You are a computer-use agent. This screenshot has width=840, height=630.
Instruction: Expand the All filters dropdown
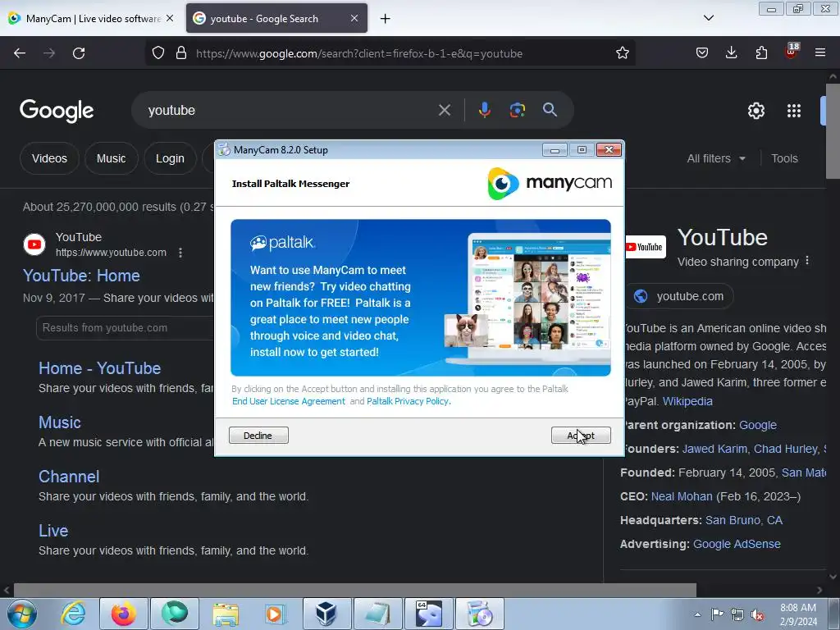715,158
